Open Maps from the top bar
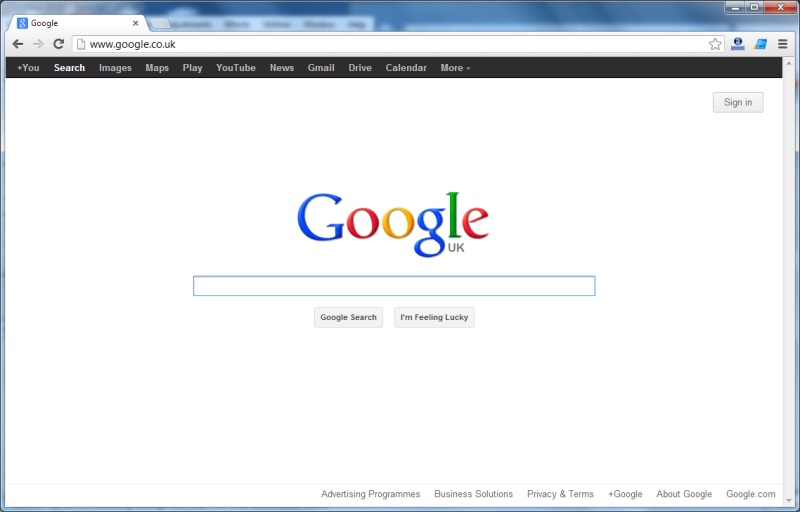 (157, 68)
